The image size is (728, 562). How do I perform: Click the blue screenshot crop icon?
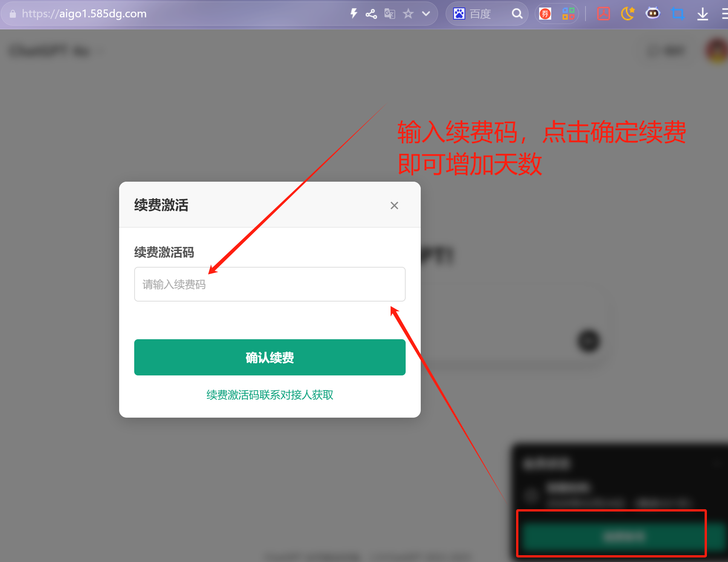[677, 14]
